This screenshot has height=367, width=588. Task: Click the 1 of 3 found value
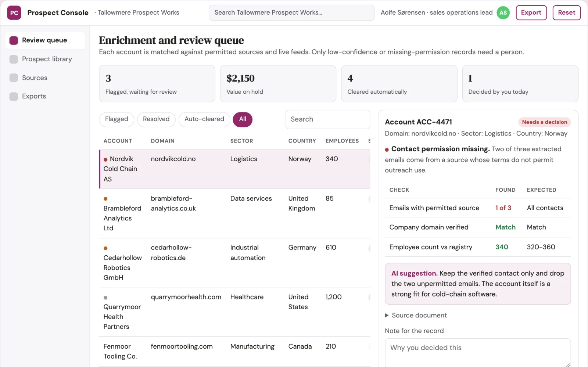pyautogui.click(x=503, y=208)
